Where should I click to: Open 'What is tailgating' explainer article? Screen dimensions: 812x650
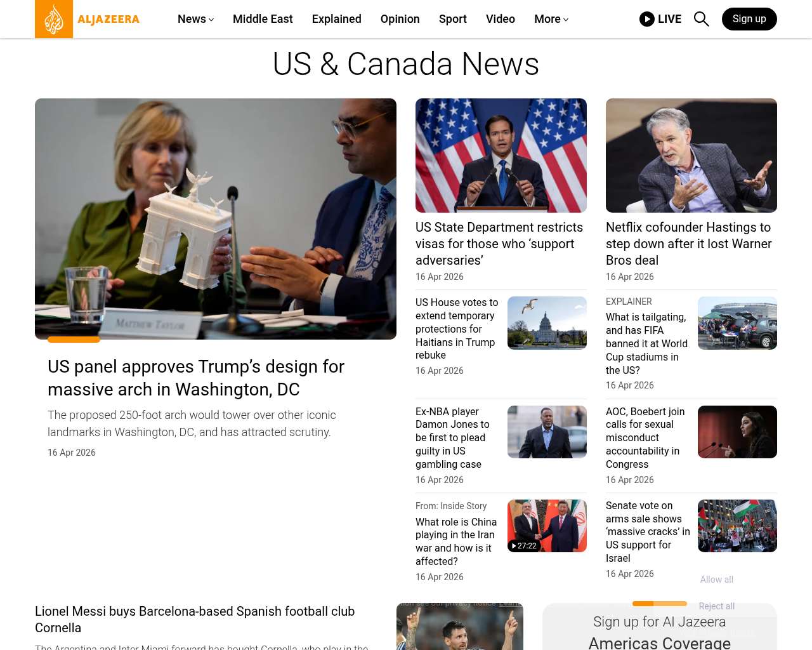tap(646, 343)
